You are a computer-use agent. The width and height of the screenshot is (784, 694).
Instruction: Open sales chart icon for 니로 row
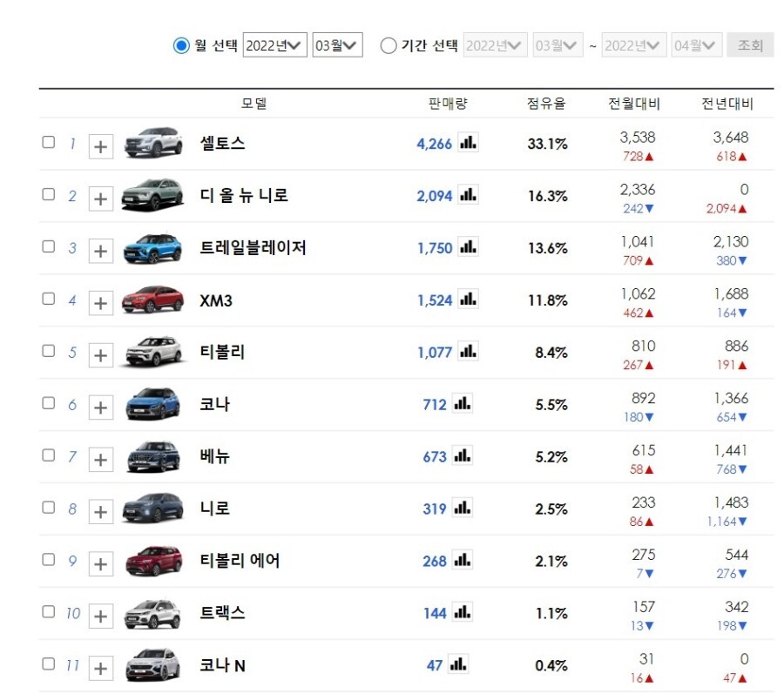pos(462,508)
